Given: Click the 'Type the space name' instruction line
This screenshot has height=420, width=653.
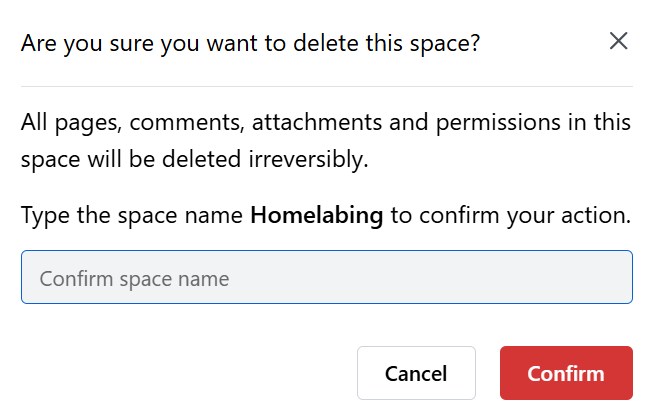Looking at the screenshot, I should point(326,216).
